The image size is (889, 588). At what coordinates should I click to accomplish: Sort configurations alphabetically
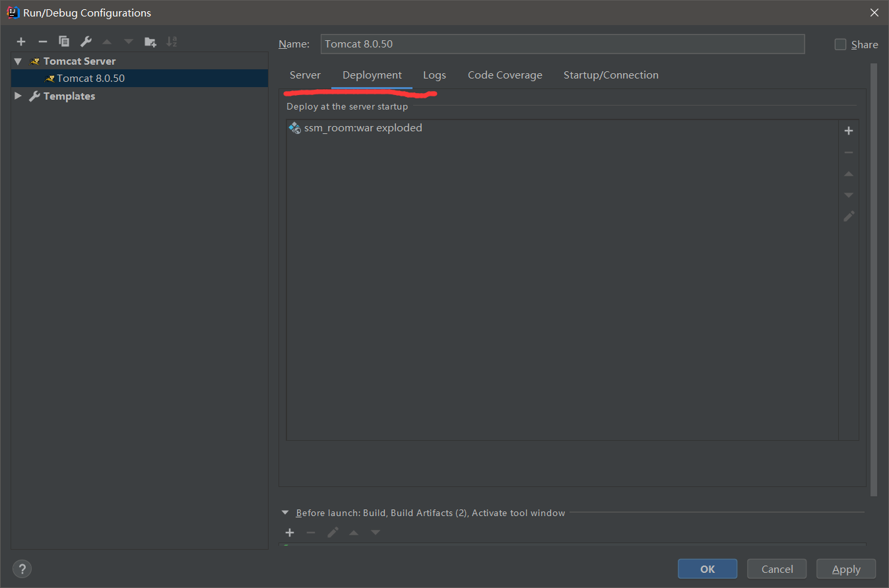click(172, 42)
